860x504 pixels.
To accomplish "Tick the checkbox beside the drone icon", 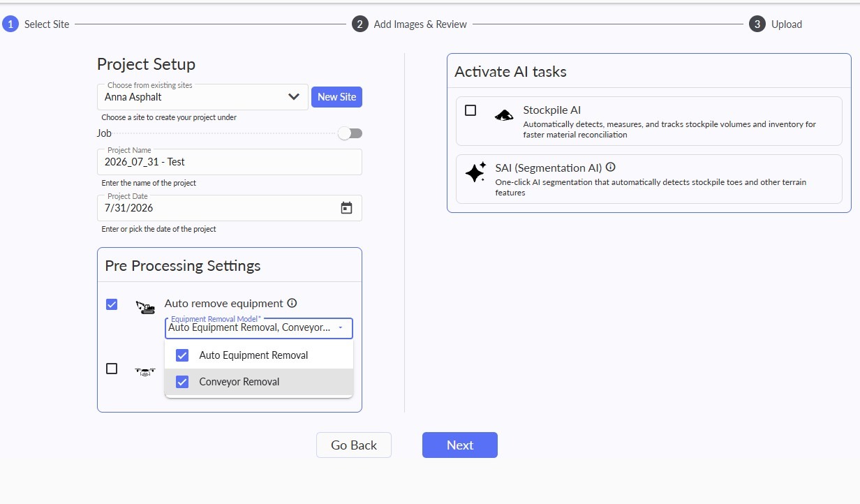I will tap(112, 369).
